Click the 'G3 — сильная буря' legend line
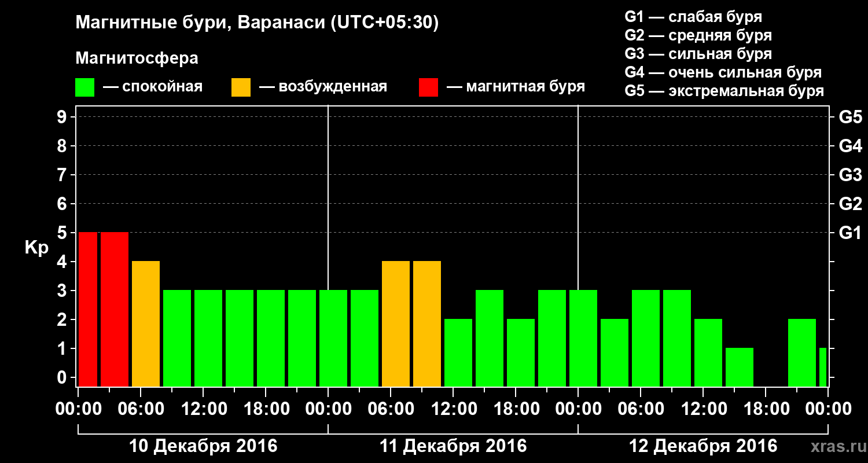Screen dimensions: 868x463 pos(698,53)
